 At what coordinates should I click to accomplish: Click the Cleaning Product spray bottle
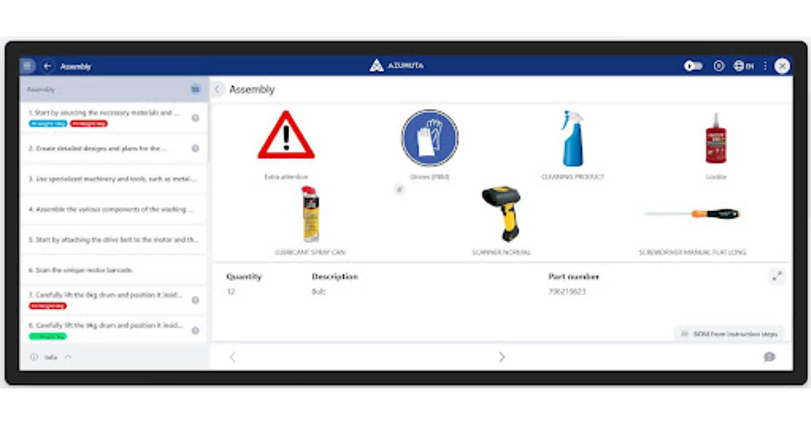(x=572, y=138)
